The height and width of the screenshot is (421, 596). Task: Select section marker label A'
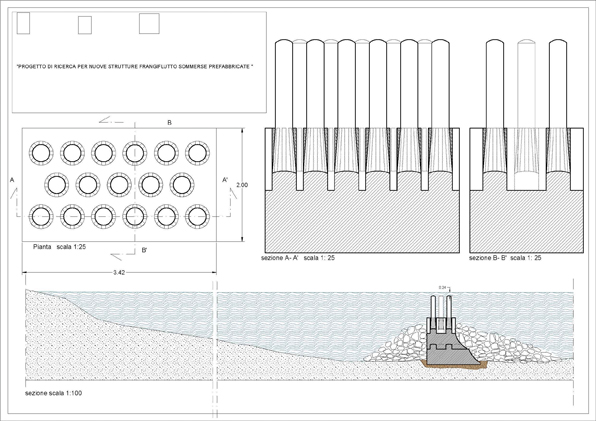pyautogui.click(x=225, y=180)
